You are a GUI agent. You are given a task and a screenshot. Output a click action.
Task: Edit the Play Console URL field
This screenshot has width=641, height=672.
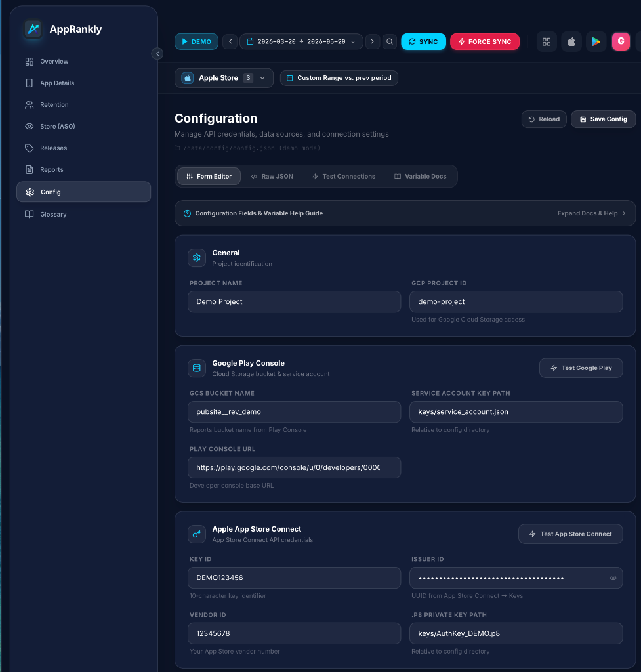coord(294,467)
